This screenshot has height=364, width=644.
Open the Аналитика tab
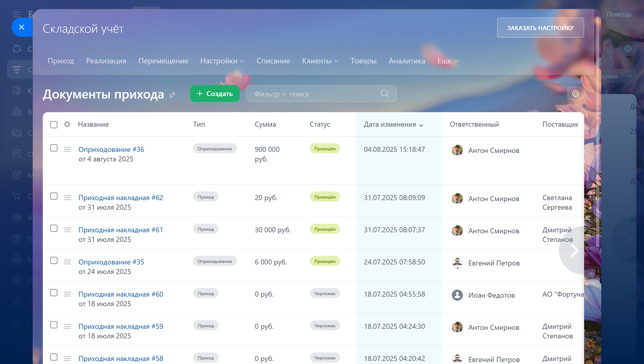(x=407, y=61)
